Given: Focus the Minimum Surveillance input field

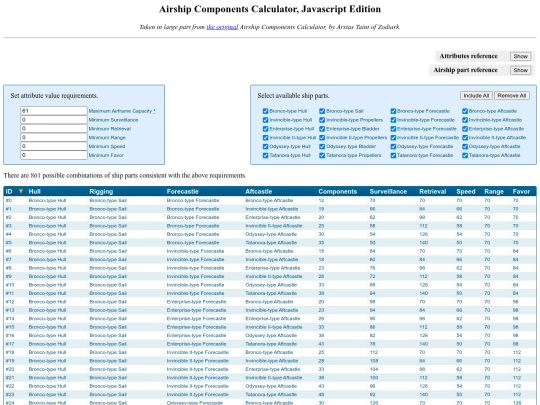Looking at the screenshot, I should pyautogui.click(x=54, y=120).
